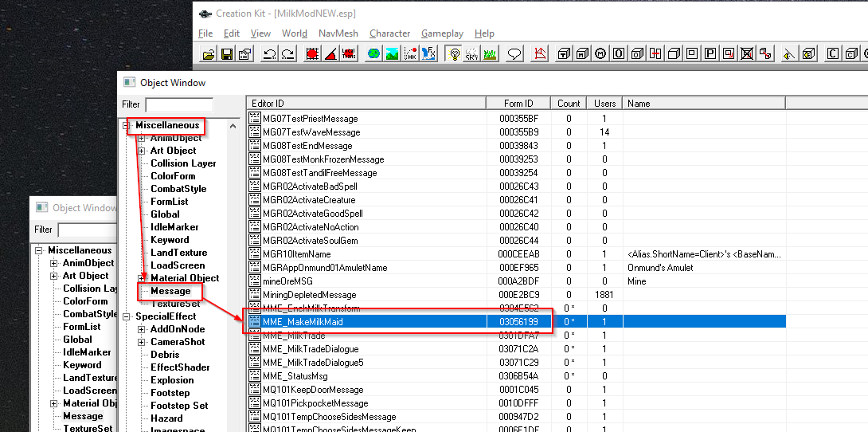This screenshot has width=868, height=432.
Task: Toggle the lightbulb brighten lights button
Action: pos(455,54)
